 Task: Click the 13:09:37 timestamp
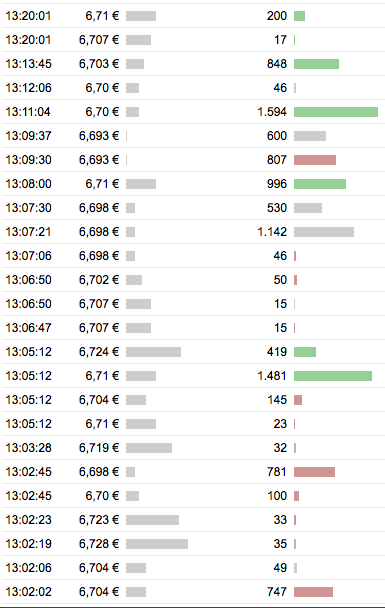click(x=28, y=136)
